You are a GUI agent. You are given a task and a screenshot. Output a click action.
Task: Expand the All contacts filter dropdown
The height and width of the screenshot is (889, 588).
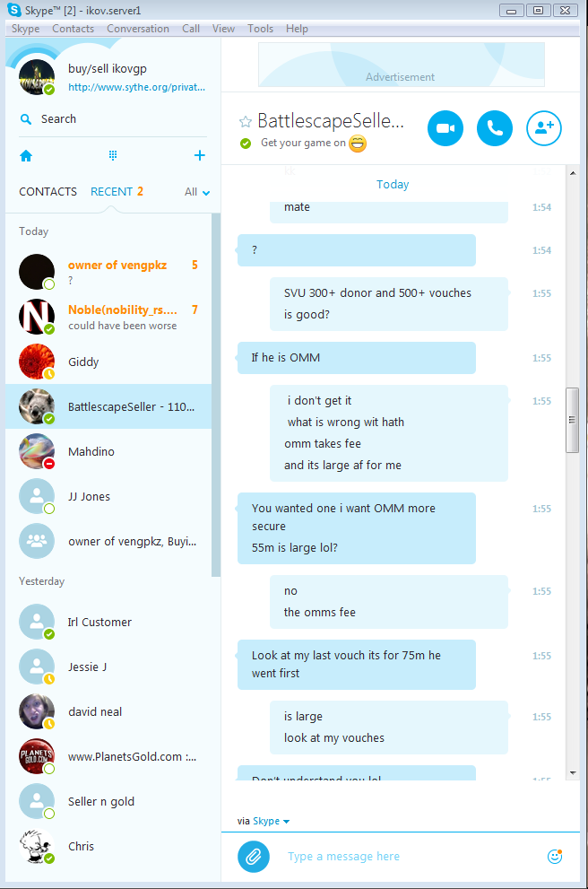coord(197,192)
